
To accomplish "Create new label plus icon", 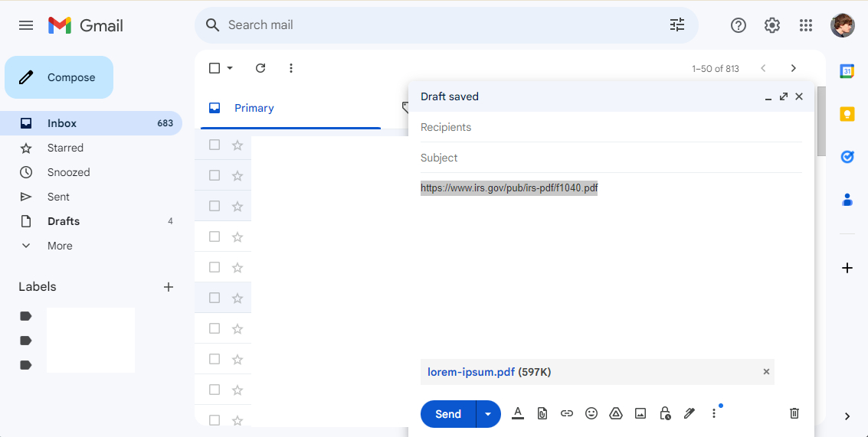I will [169, 286].
